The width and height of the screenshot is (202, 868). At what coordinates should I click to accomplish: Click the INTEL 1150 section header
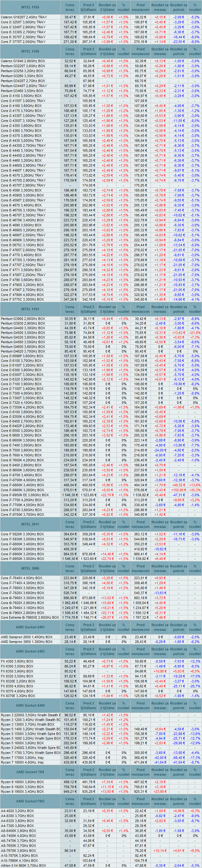click(30, 52)
